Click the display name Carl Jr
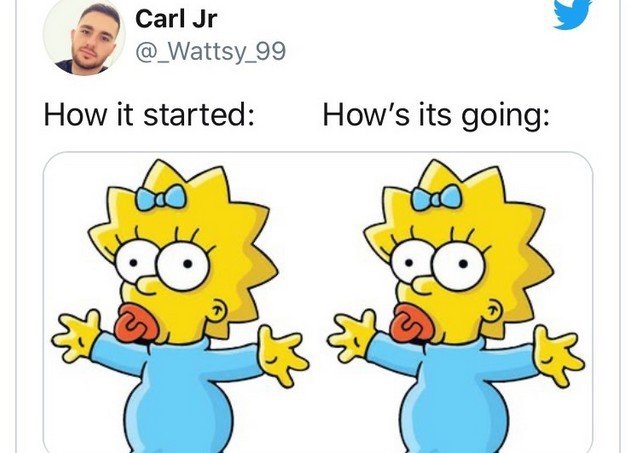 pyautogui.click(x=176, y=19)
